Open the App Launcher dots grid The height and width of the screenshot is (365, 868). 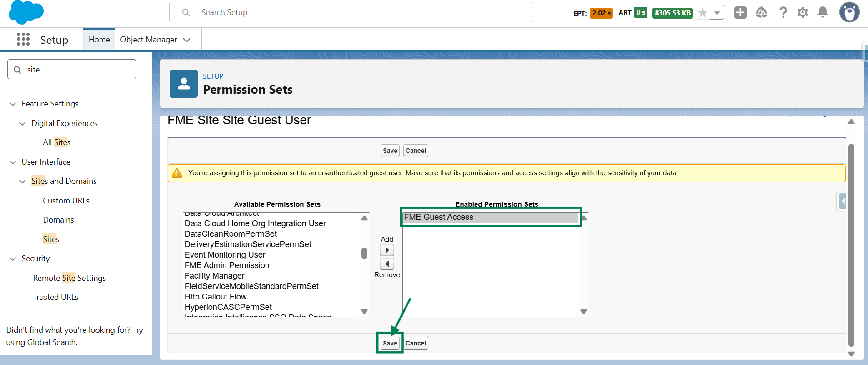pos(23,40)
